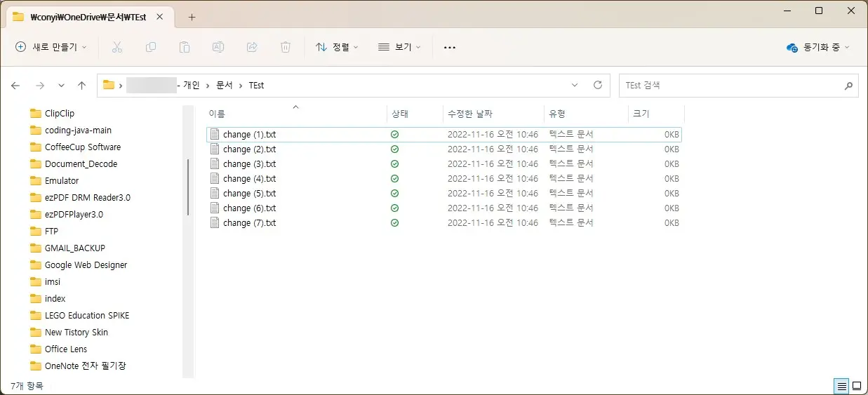This screenshot has width=868, height=395.
Task: Click the Copy icon in toolbar
Action: click(151, 47)
